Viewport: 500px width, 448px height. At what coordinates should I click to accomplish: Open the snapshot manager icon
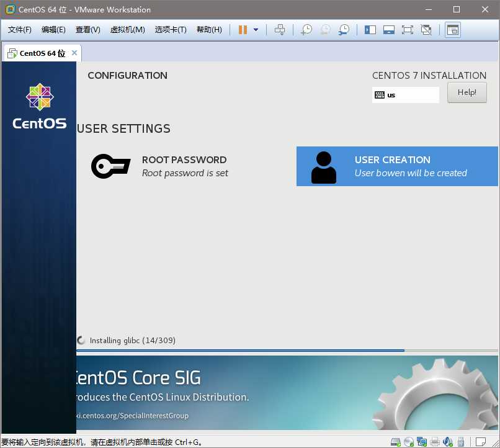[344, 30]
